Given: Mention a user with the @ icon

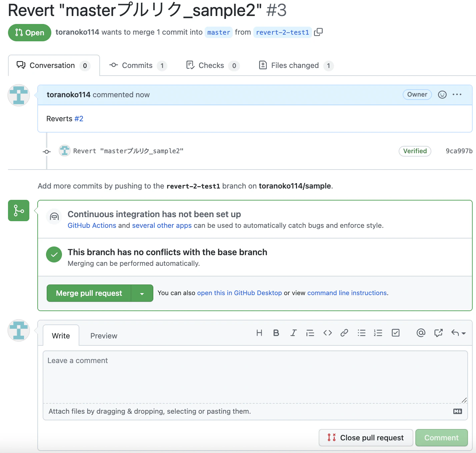Looking at the screenshot, I should coord(421,333).
